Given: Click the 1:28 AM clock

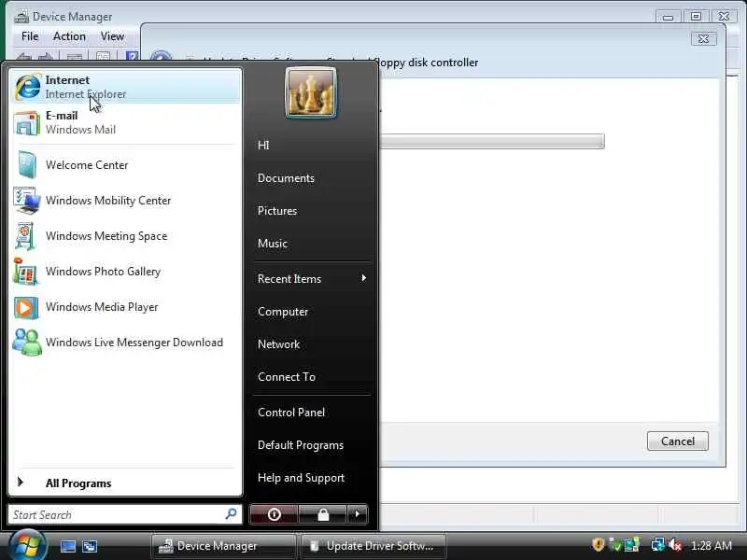Looking at the screenshot, I should click(x=711, y=545).
